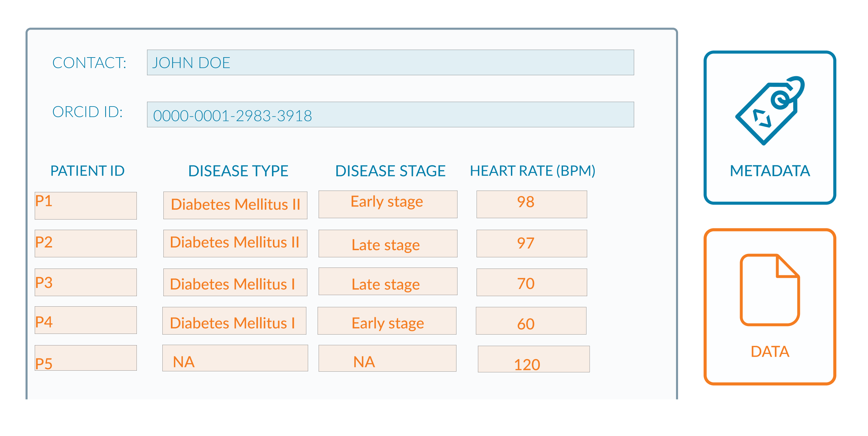Screen dimensions: 868x436
Task: Click heart rate cell showing 98
Action: tap(532, 204)
